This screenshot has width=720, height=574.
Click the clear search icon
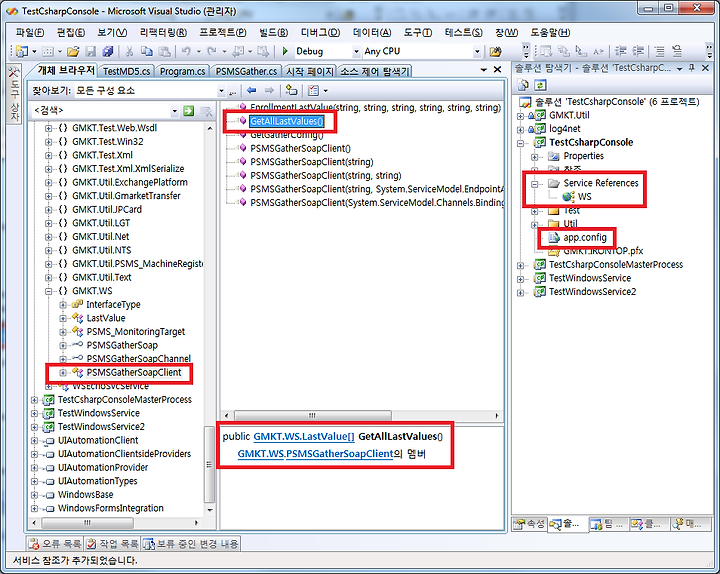207,111
